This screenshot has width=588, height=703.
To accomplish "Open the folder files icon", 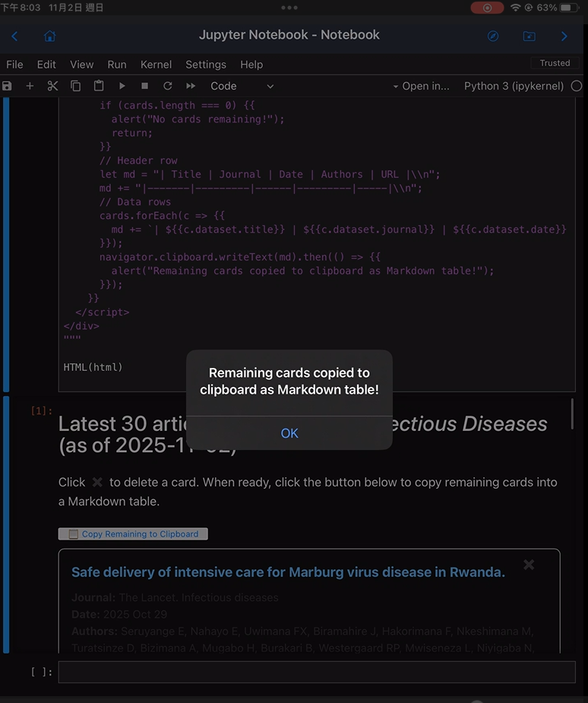I will [530, 36].
